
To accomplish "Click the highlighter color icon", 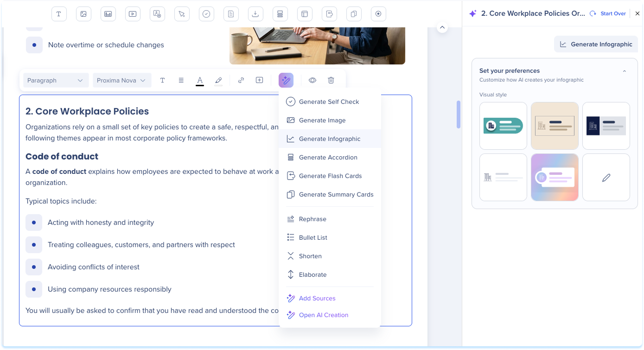I will click(x=218, y=80).
